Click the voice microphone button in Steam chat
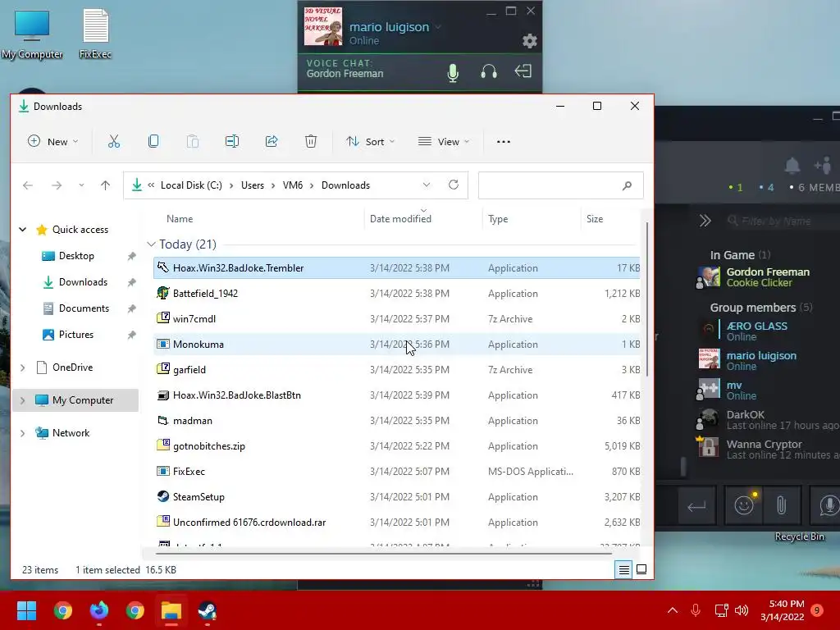This screenshot has height=630, width=840. [828, 504]
